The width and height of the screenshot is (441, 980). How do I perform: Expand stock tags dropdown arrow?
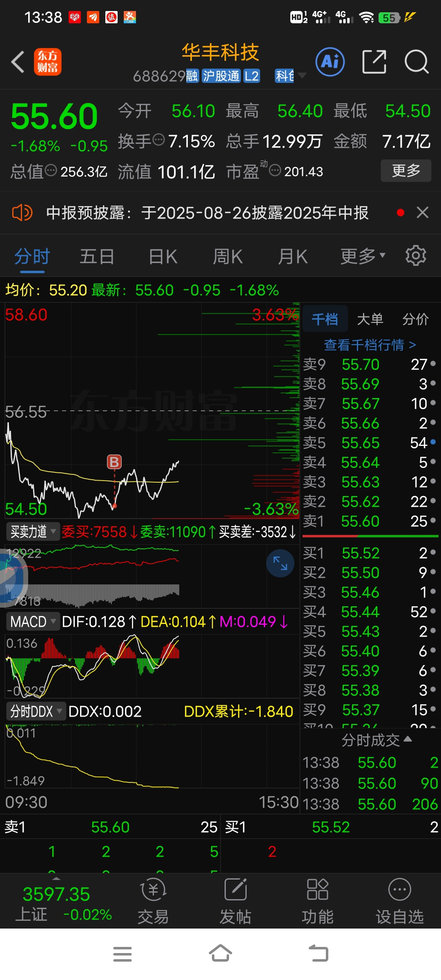[302, 76]
